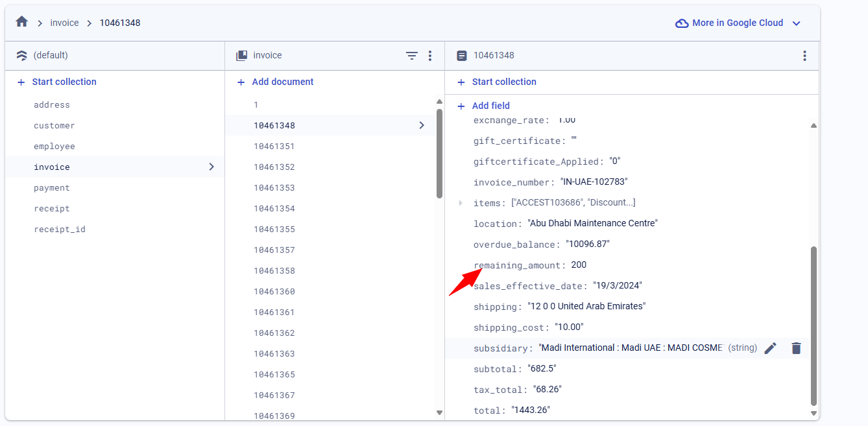Click the remaining_amount field value
The width and height of the screenshot is (868, 426).
click(x=579, y=265)
